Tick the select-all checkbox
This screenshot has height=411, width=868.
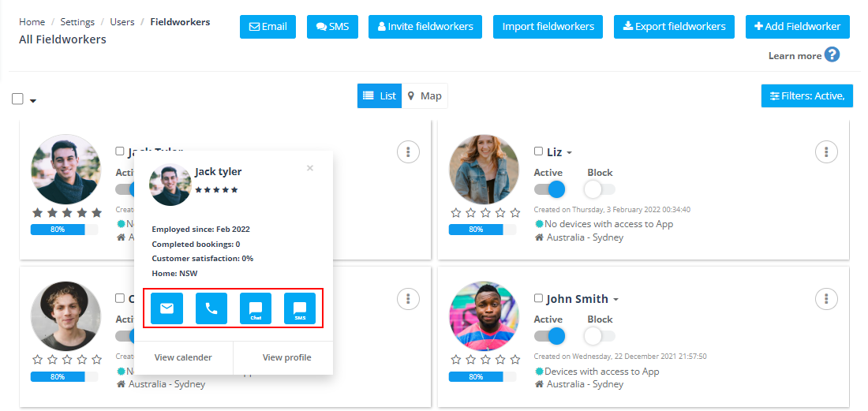click(x=17, y=99)
